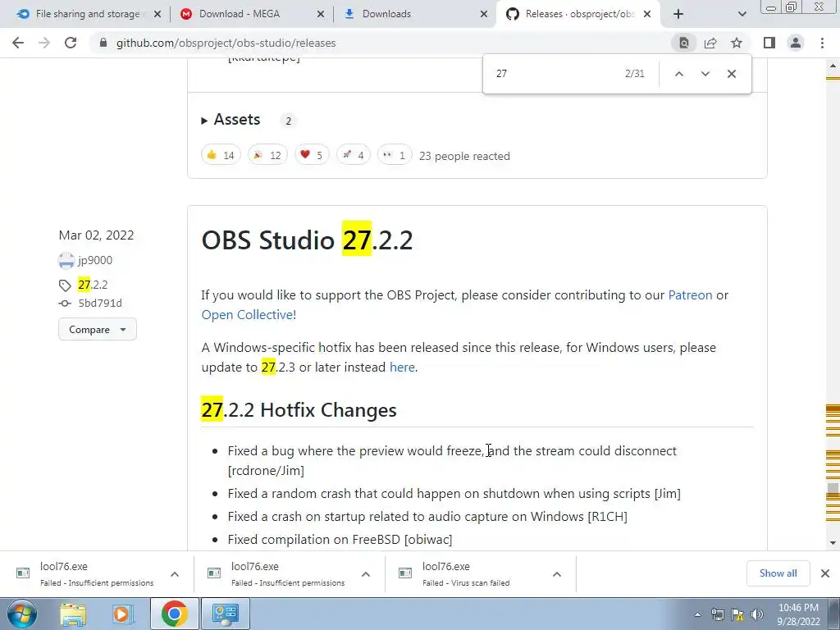This screenshot has height=630, width=840.
Task: Open commit 5bd791d
Action: pos(99,304)
